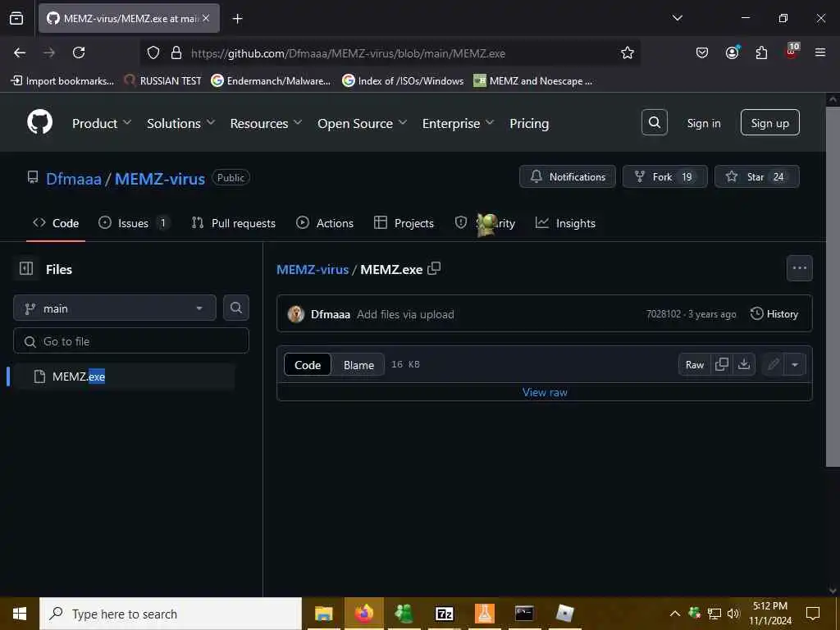Download the raw MEMZ.exe file
Screen dimensions: 840x630
pyautogui.click(x=743, y=364)
